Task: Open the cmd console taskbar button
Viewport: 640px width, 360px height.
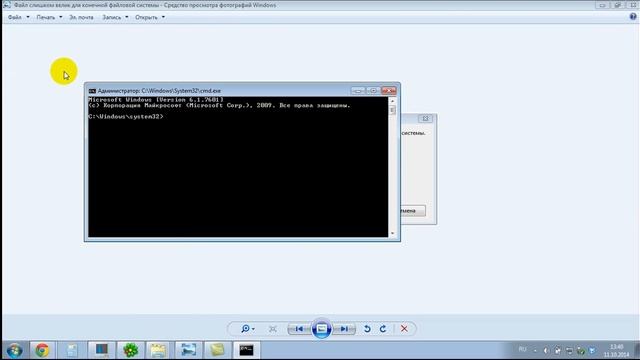Action: (247, 350)
